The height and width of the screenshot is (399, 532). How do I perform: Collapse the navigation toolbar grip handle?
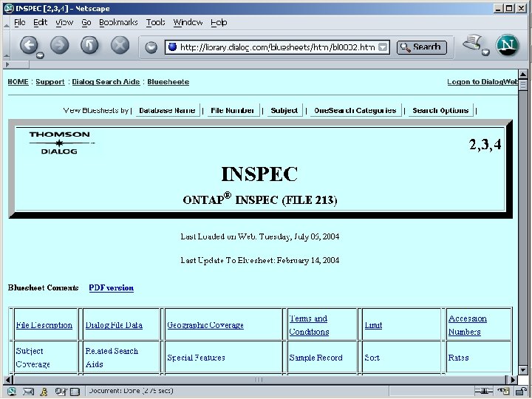[7, 55]
